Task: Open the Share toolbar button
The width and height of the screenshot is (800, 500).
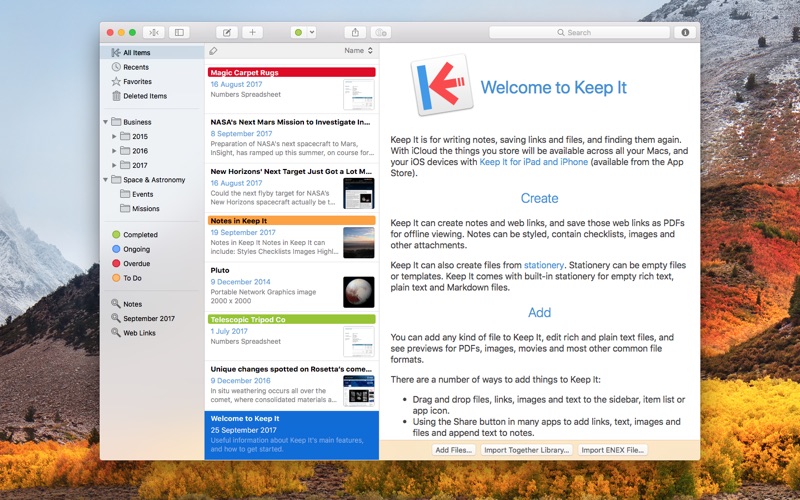Action: tap(355, 32)
